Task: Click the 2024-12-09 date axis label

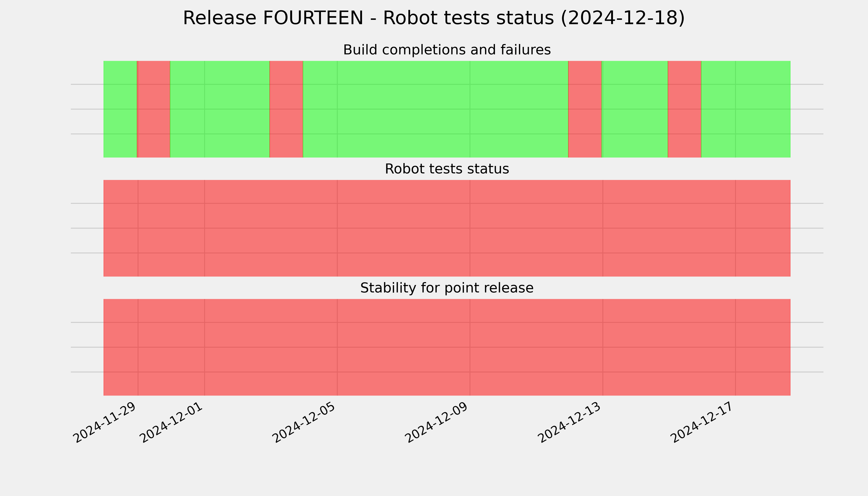Action: pyautogui.click(x=437, y=422)
